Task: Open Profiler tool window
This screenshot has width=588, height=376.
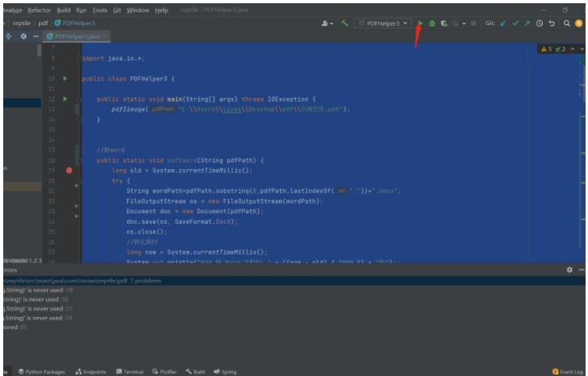Action: [164, 371]
